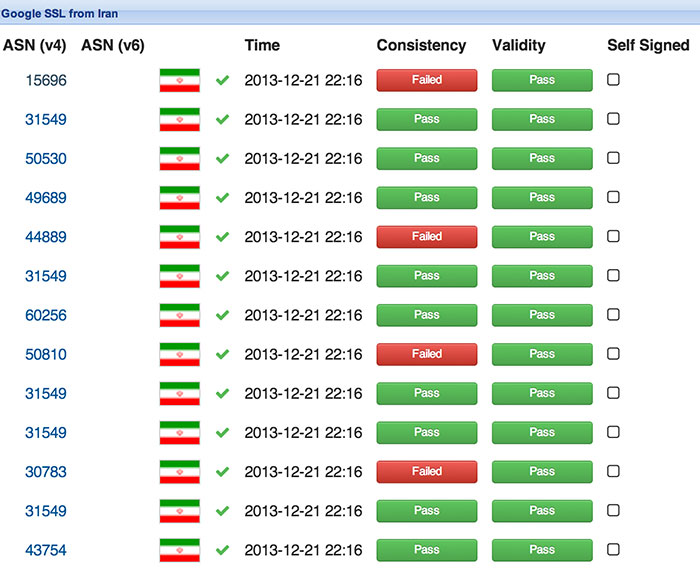Click the Time column header

[262, 45]
